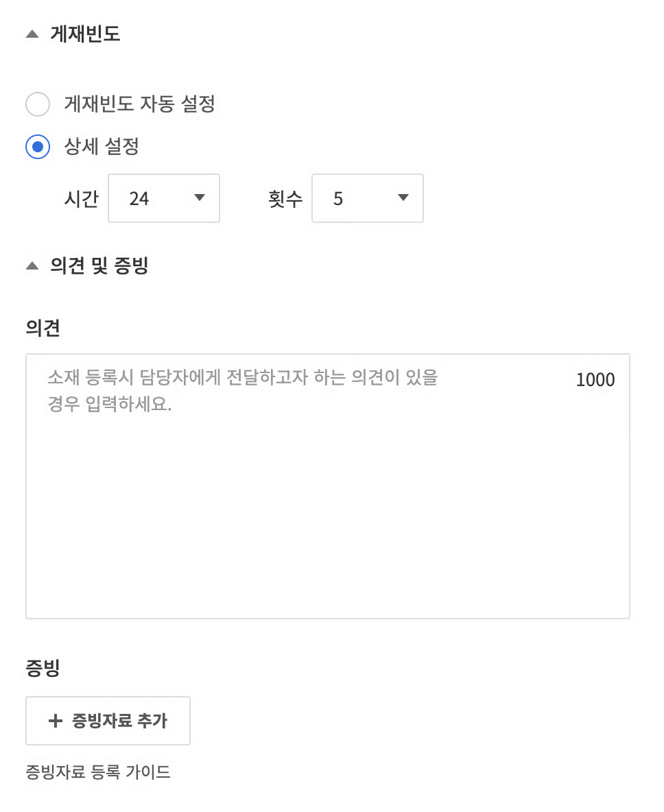
Task: Click the 상세 설정 label text
Action: pyautogui.click(x=102, y=146)
